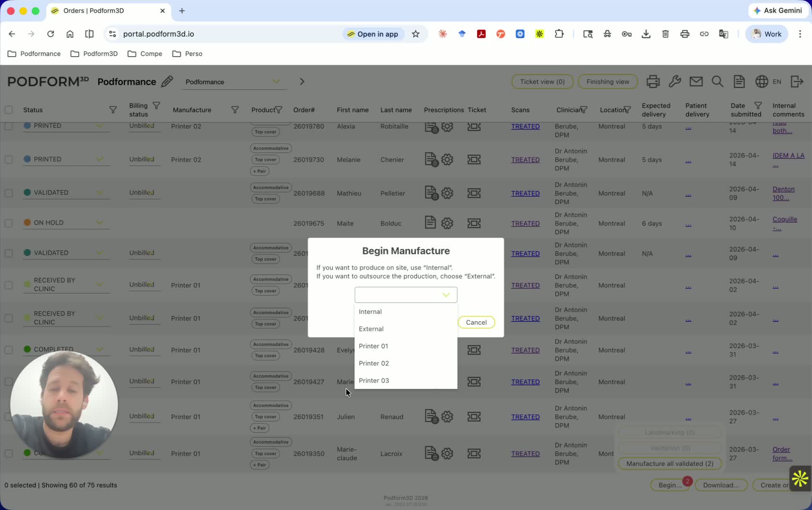This screenshot has height=510, width=812.
Task: Click the Download... button
Action: coord(721,485)
